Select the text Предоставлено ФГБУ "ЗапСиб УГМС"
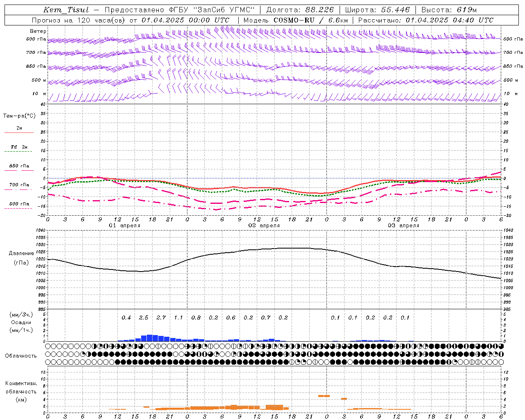Image resolution: width=525 pixels, height=420 pixels. [179, 10]
